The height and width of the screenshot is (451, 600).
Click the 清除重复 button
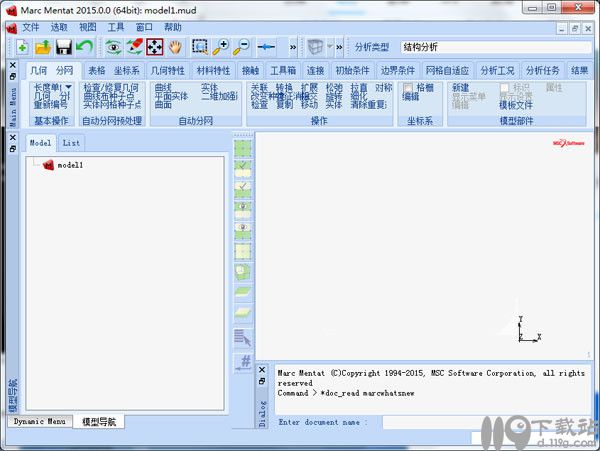pyautogui.click(x=369, y=104)
